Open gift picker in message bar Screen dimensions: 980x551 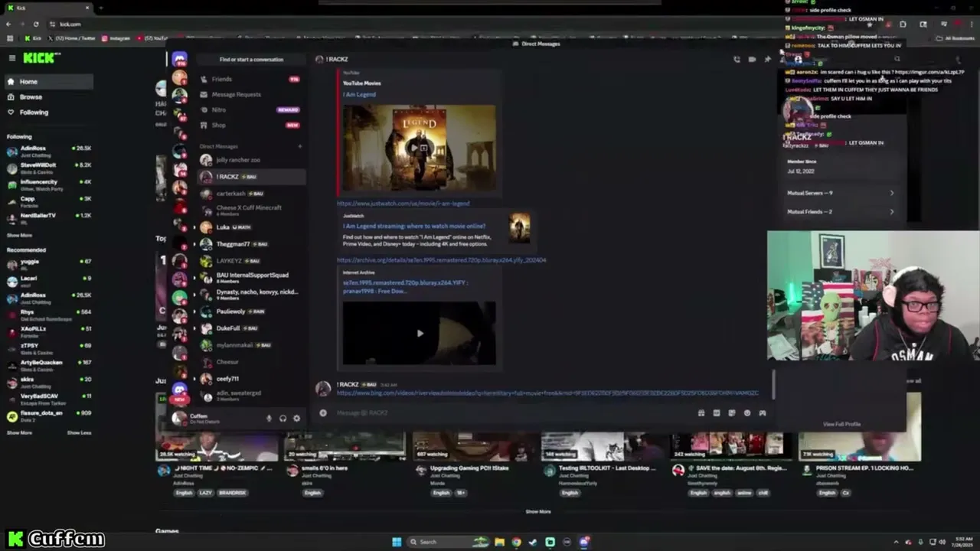click(x=701, y=413)
